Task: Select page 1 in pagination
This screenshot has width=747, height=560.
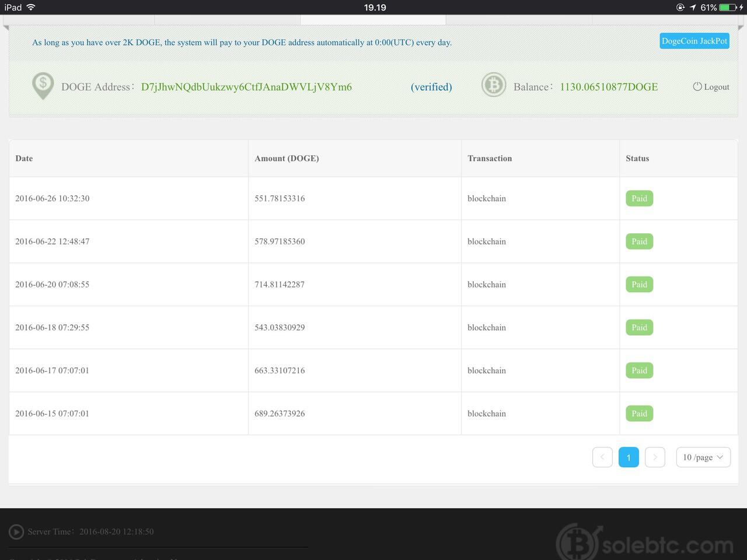Action: (x=629, y=457)
